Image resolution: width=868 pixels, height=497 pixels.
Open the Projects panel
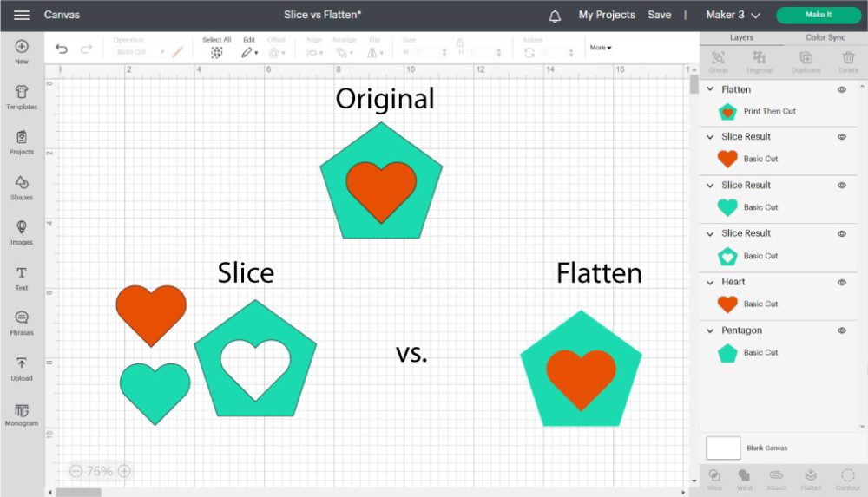(x=22, y=142)
